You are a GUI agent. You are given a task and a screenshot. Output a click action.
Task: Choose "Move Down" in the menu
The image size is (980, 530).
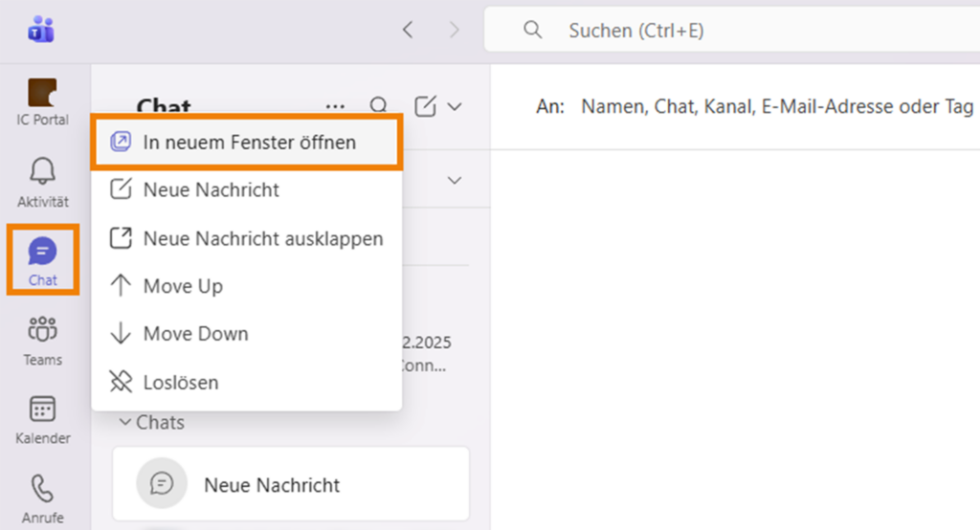pyautogui.click(x=195, y=334)
